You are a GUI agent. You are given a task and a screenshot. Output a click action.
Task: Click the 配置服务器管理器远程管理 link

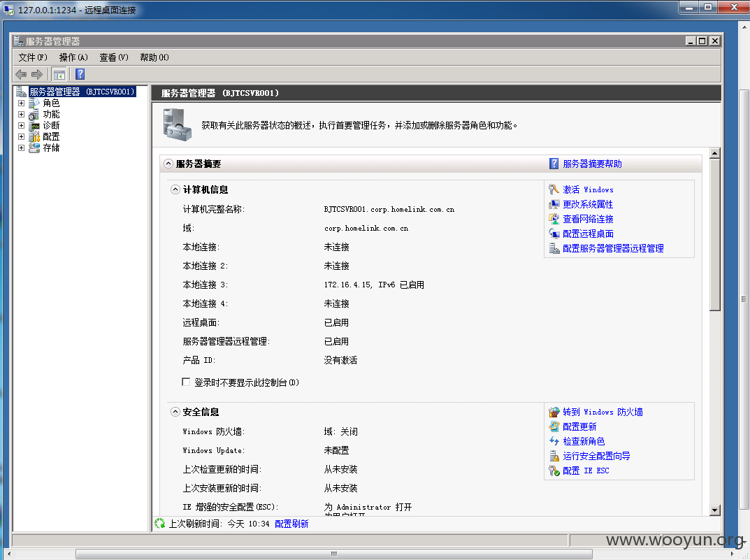pyautogui.click(x=613, y=248)
